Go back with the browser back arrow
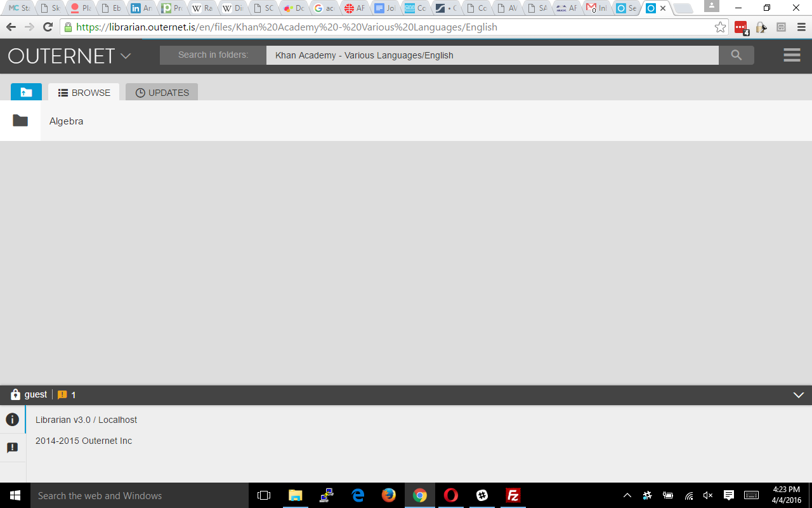Screen dimensions: 812x508 click(11, 27)
